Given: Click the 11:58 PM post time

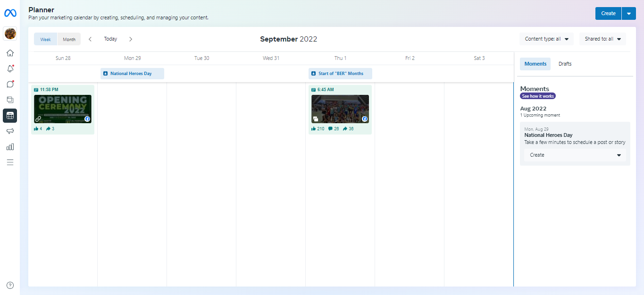Looking at the screenshot, I should [49, 90].
